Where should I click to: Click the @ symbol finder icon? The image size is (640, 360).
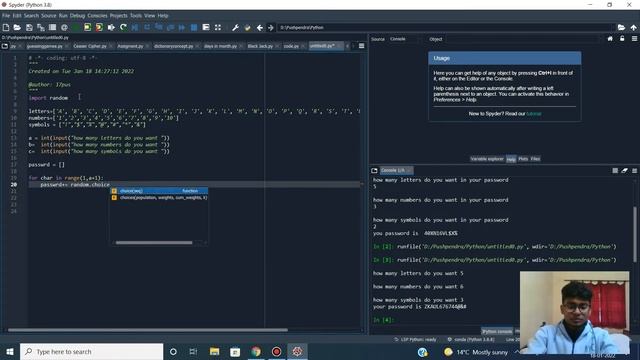coord(64,27)
